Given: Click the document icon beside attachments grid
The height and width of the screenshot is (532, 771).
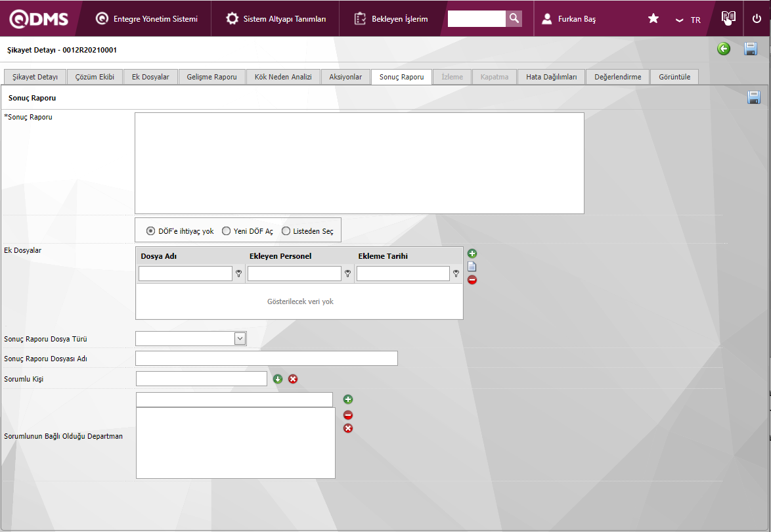Looking at the screenshot, I should [472, 267].
